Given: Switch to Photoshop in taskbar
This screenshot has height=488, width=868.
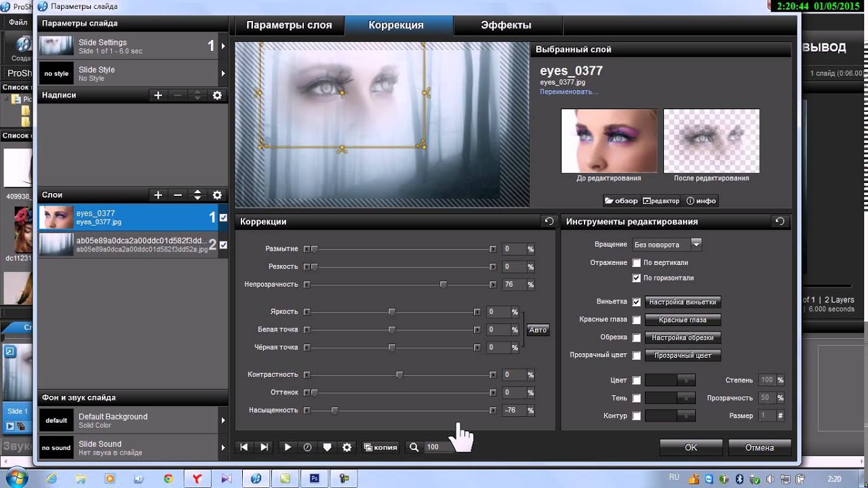Looking at the screenshot, I should [x=315, y=479].
